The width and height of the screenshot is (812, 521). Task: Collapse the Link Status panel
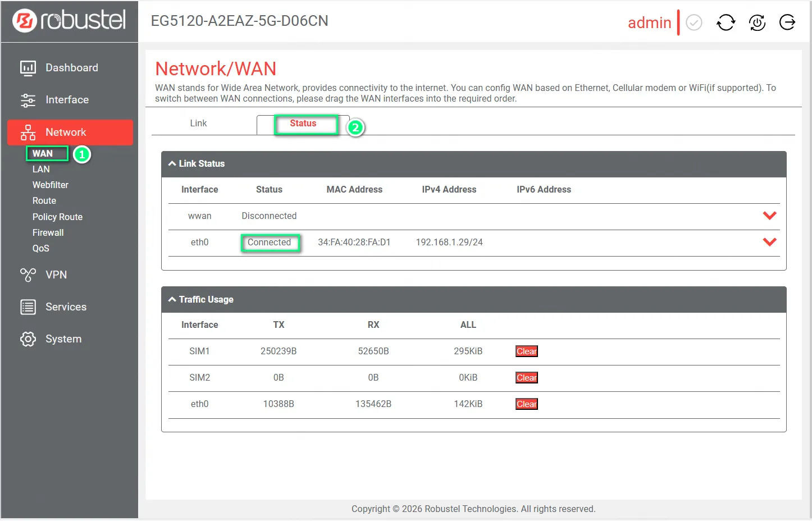[172, 164]
